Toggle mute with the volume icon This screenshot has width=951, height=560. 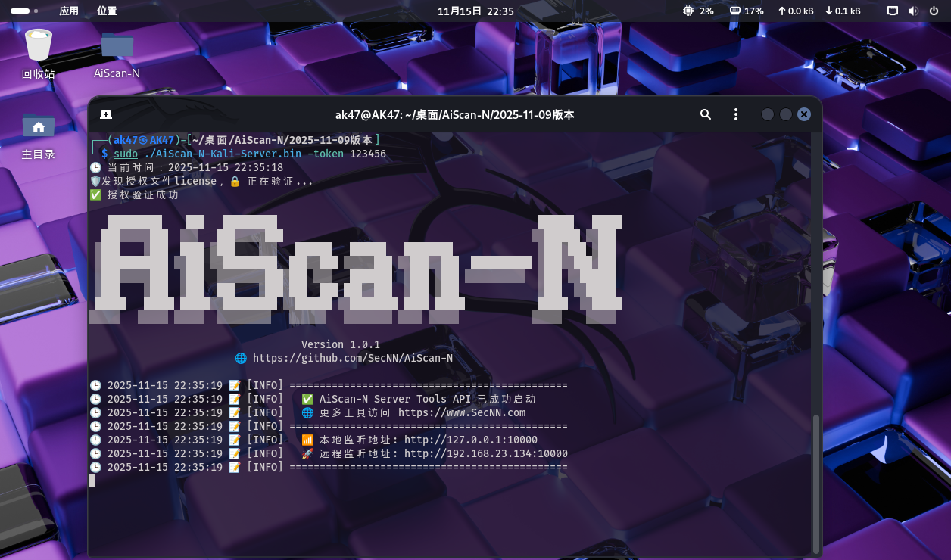(913, 11)
